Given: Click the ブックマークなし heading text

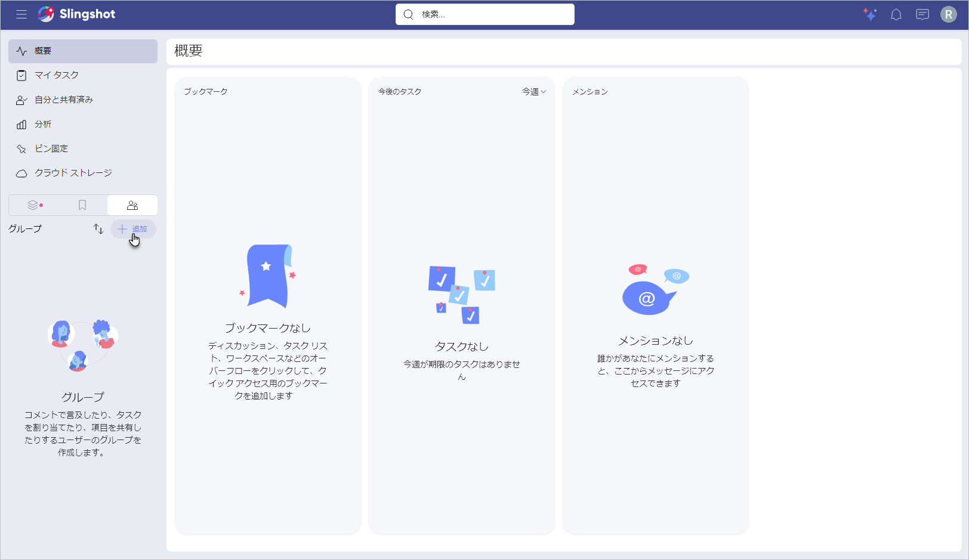Looking at the screenshot, I should tap(267, 328).
